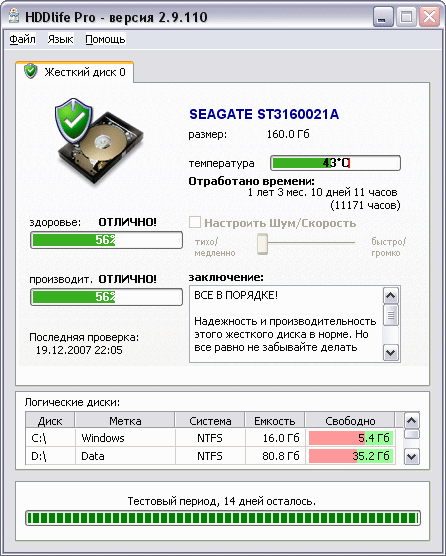Image resolution: width=446 pixels, height=556 pixels.
Task: Click the здоровье 56% health bar
Action: coord(106,240)
